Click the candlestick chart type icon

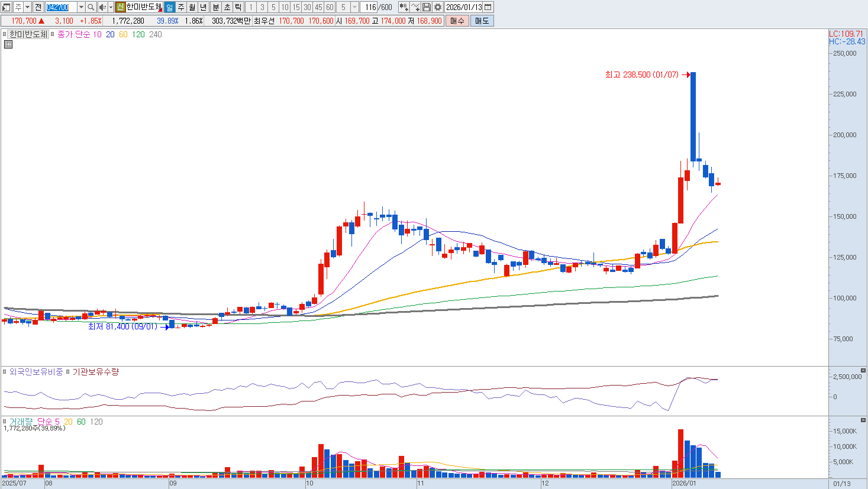pos(404,7)
